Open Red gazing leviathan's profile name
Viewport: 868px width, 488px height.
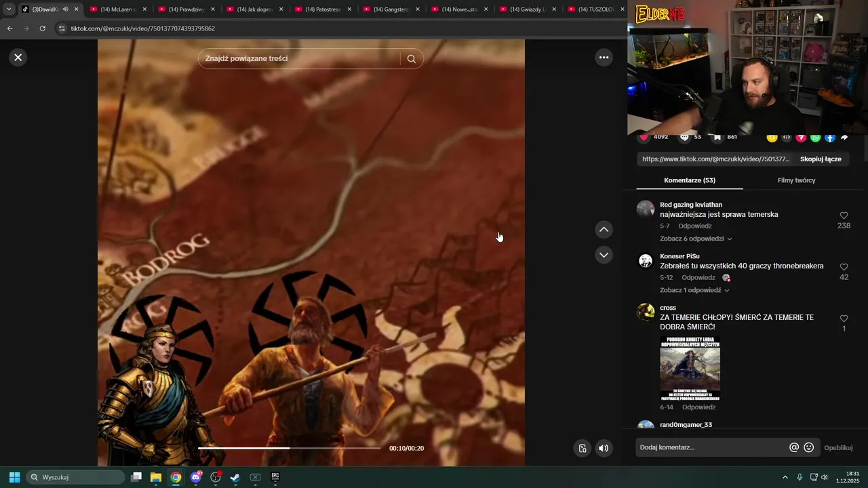click(x=691, y=205)
